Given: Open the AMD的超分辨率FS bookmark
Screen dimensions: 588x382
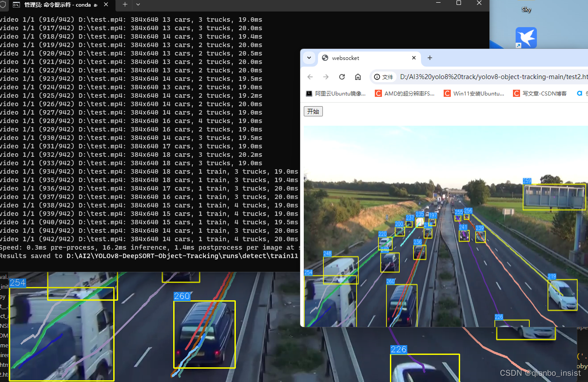Looking at the screenshot, I should pyautogui.click(x=405, y=93).
